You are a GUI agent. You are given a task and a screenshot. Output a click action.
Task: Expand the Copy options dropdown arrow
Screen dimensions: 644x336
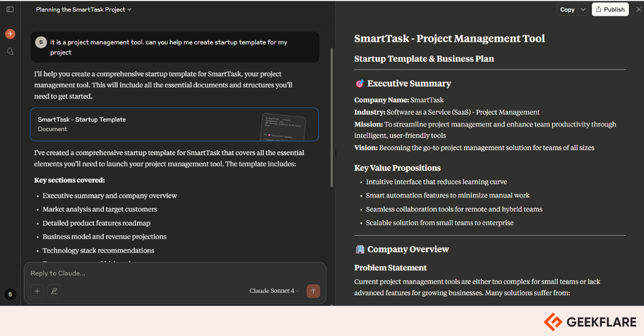click(x=583, y=10)
